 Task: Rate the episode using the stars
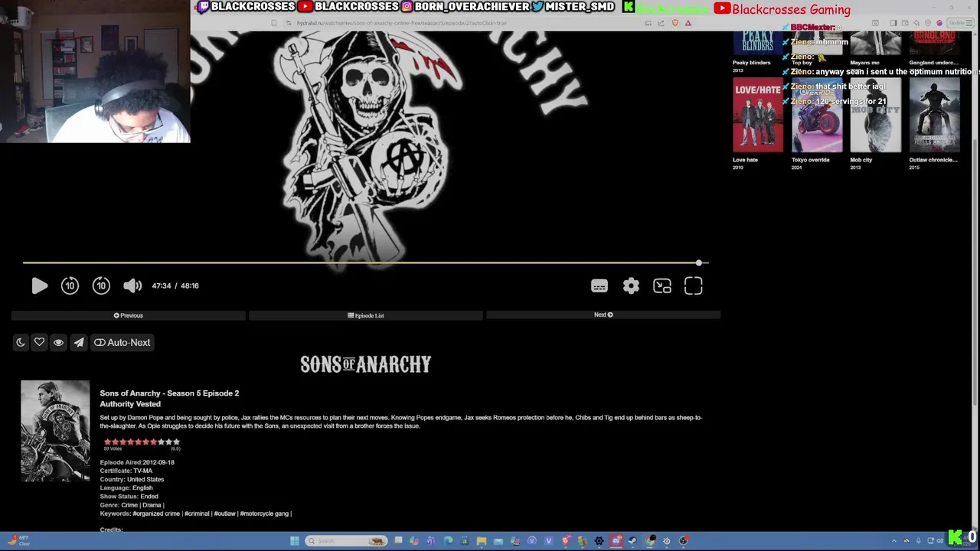pos(142,442)
